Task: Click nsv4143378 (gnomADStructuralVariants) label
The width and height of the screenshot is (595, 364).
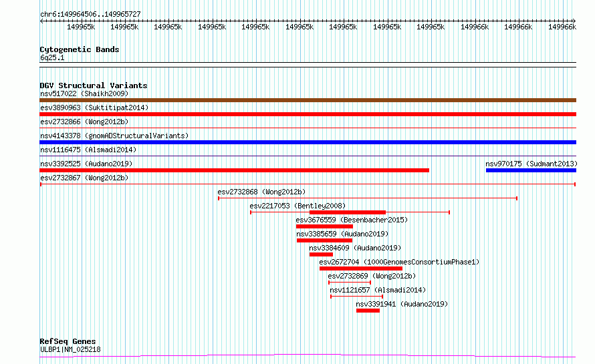Action: 114,136
